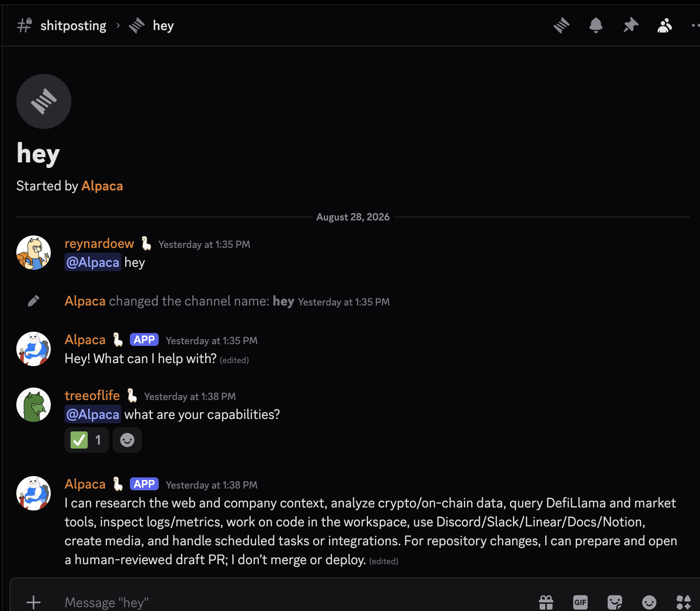Click reynardoew's username
700x611 pixels.
(x=99, y=244)
